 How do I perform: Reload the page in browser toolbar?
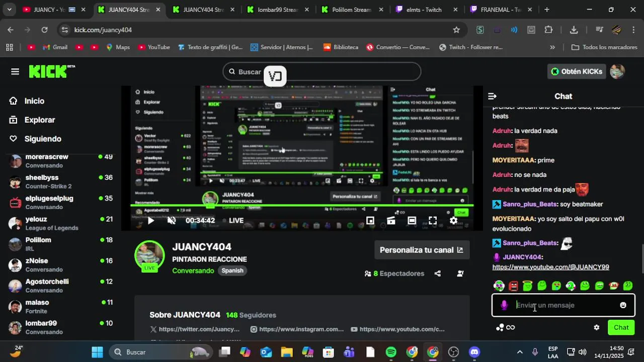pos(44,30)
